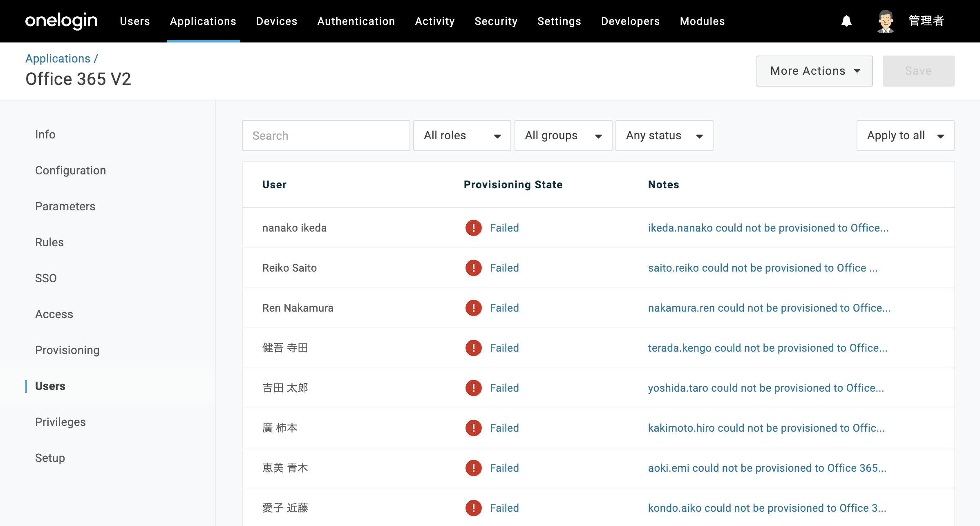Open the Devices top menu
Image resolution: width=980 pixels, height=526 pixels.
(x=277, y=21)
